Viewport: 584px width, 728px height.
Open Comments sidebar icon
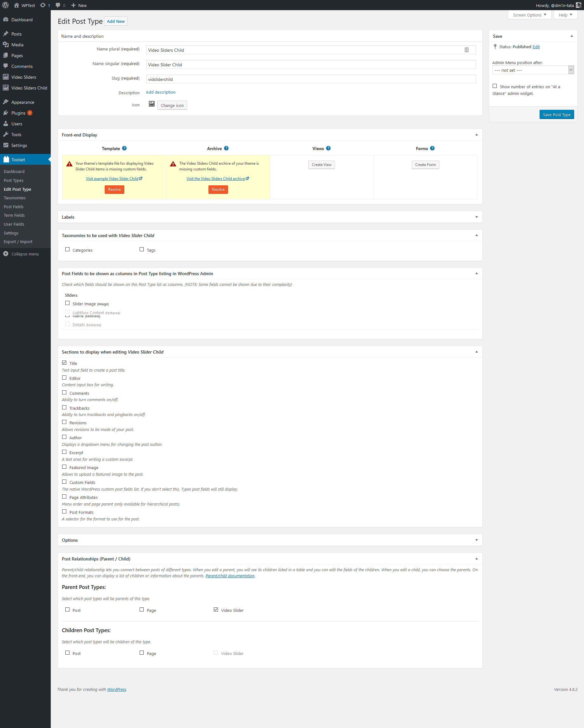(x=6, y=66)
